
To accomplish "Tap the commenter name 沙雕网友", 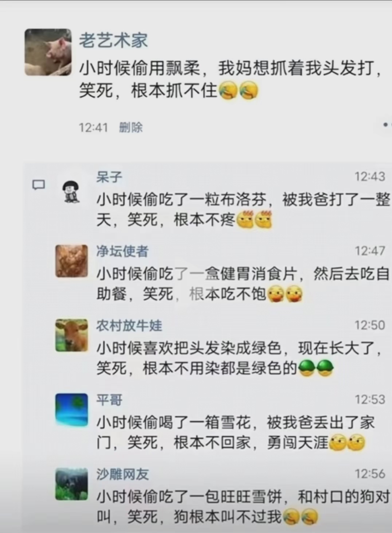I will click(122, 474).
